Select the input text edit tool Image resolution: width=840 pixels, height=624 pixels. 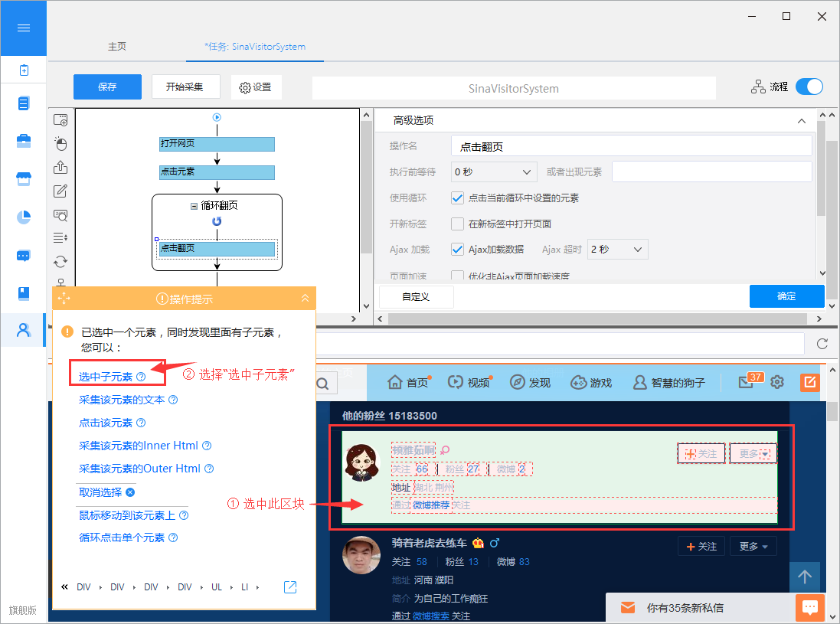pos(60,191)
